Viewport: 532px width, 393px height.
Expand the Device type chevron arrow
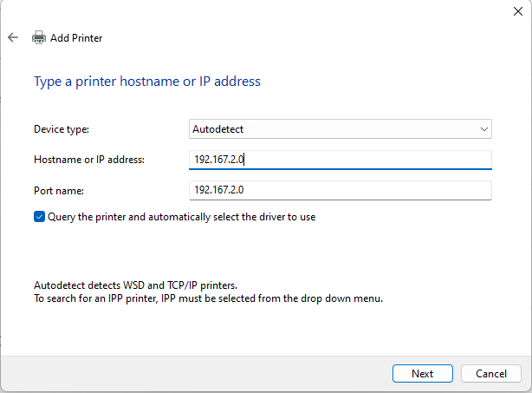coord(483,129)
